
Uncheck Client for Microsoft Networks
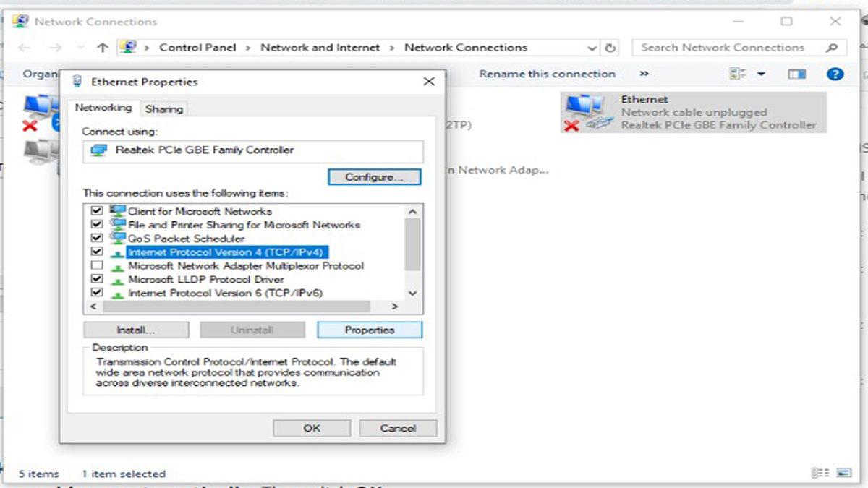pos(97,211)
